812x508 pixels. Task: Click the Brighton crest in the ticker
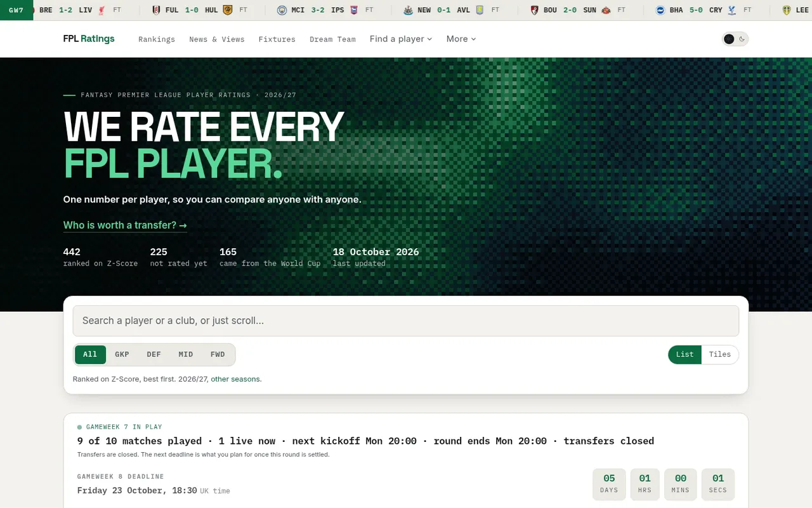[x=660, y=10]
